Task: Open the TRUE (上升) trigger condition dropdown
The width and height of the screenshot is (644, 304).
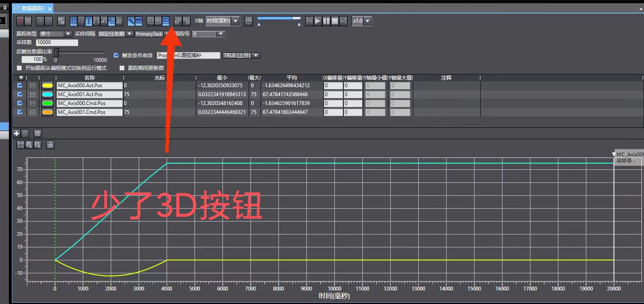Action: coord(241,55)
